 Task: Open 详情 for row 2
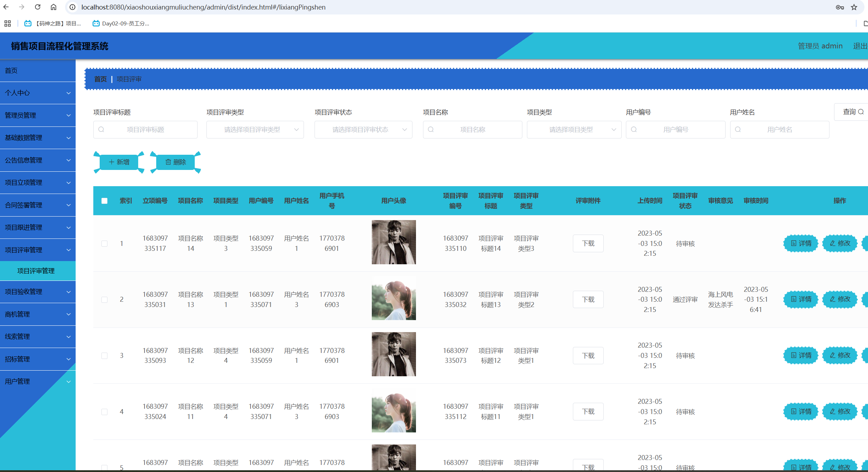[801, 300]
